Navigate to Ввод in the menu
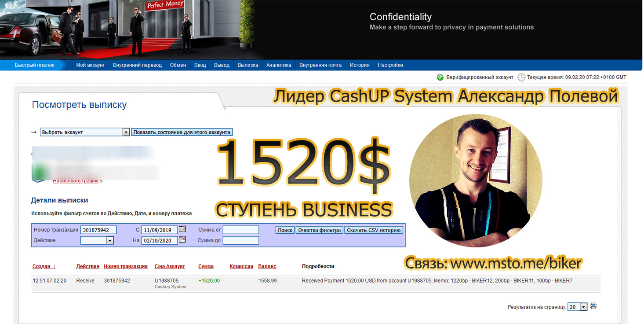Viewport: 644px width, 324px height. (x=200, y=65)
